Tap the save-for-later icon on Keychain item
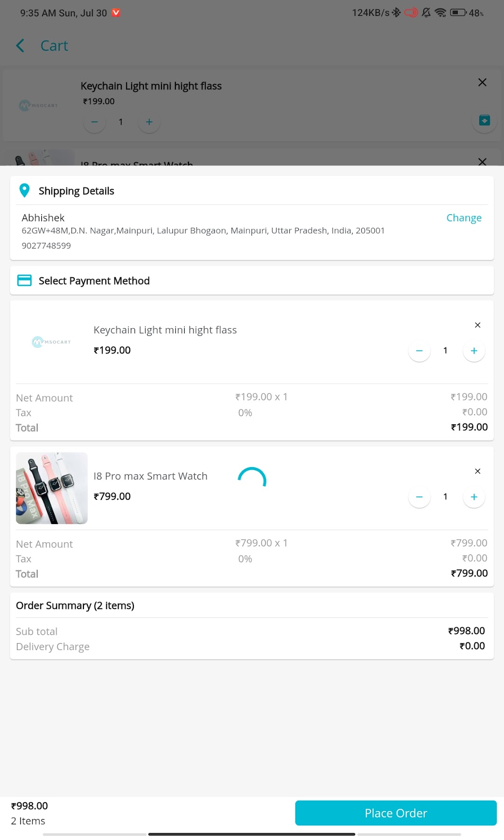The width and height of the screenshot is (504, 840). (x=484, y=120)
